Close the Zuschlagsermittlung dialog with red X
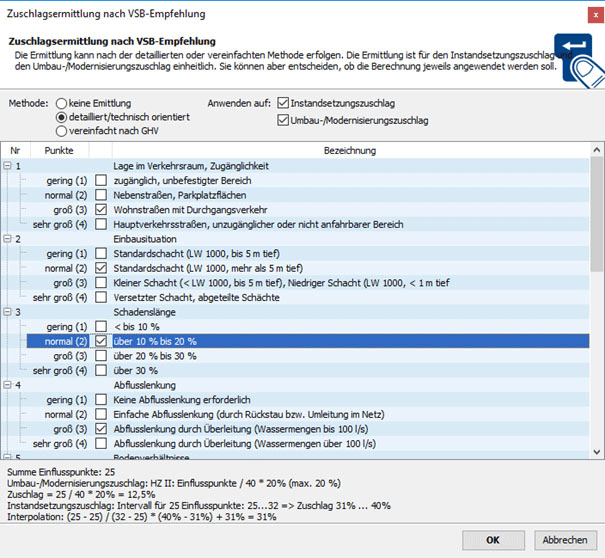 (596, 15)
